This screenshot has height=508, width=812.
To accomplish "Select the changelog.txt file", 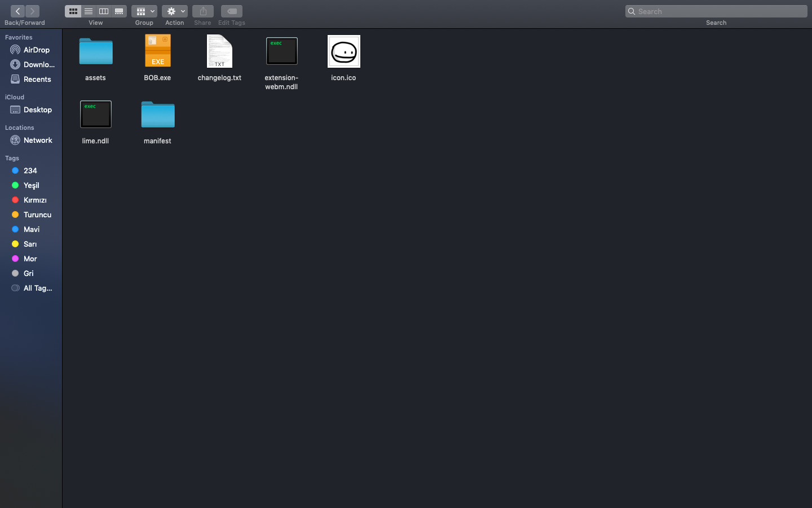I will pyautogui.click(x=219, y=51).
